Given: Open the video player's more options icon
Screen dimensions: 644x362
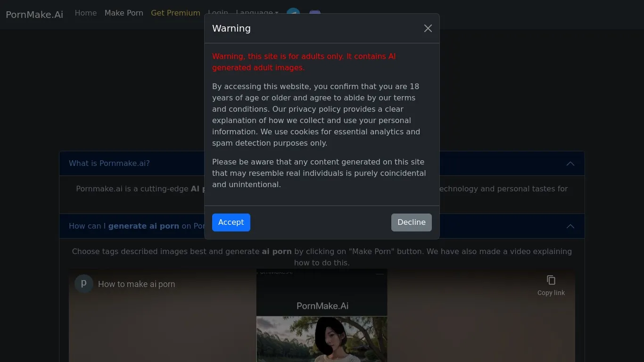Looking at the screenshot, I should [380, 273].
